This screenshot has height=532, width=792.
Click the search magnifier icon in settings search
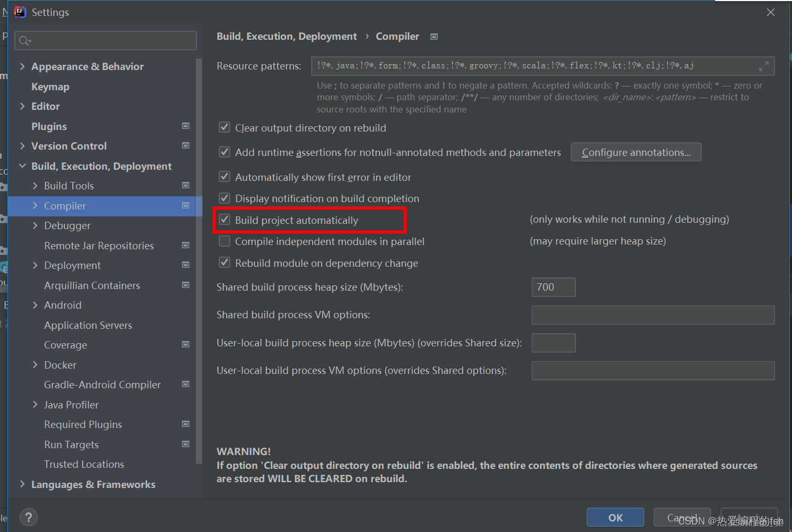pyautogui.click(x=24, y=41)
